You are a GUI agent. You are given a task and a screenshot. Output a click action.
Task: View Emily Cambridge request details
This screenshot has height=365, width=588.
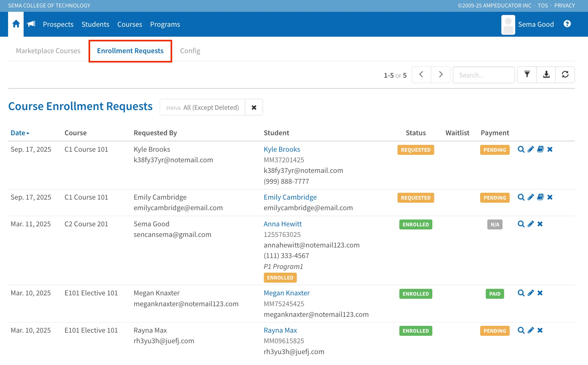(521, 197)
